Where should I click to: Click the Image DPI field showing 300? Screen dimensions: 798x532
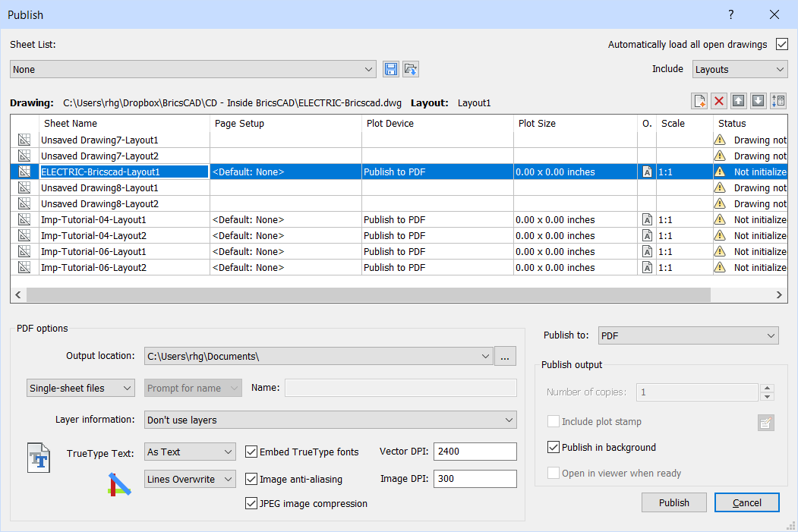coord(475,479)
